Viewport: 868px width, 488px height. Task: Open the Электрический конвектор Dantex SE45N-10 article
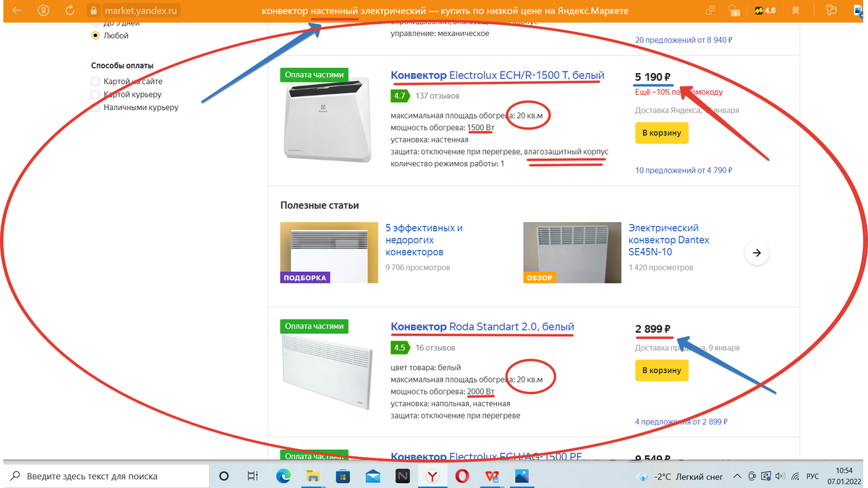point(669,240)
